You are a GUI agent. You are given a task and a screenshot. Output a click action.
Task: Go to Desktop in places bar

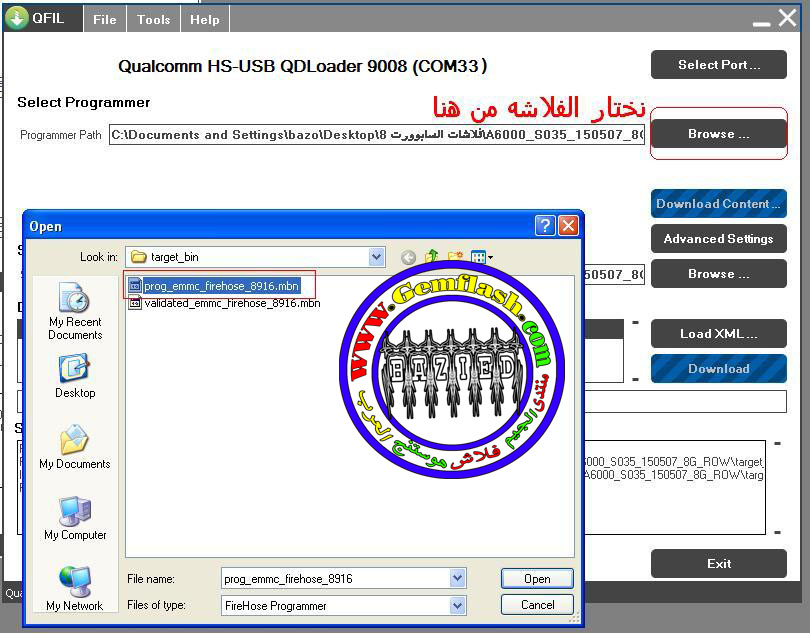pyautogui.click(x=75, y=376)
